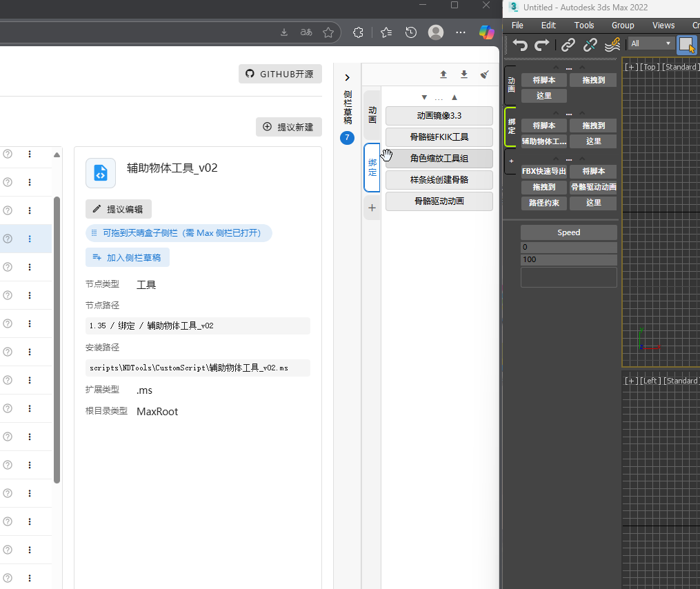Click the down triangle above 动画镜像3.3

pos(424,97)
